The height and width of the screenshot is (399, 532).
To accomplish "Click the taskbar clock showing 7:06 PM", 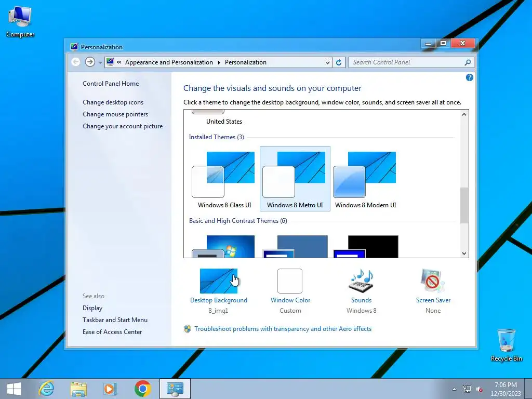I will 506,389.
